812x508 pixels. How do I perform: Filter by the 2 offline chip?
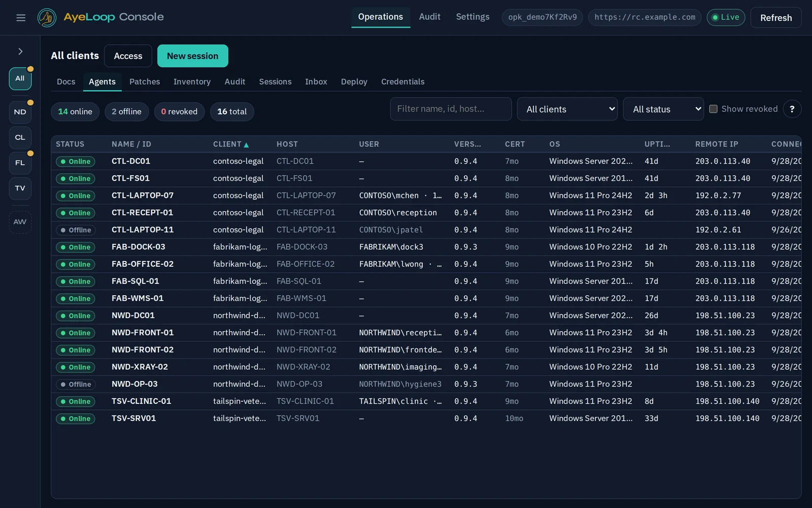coord(126,112)
